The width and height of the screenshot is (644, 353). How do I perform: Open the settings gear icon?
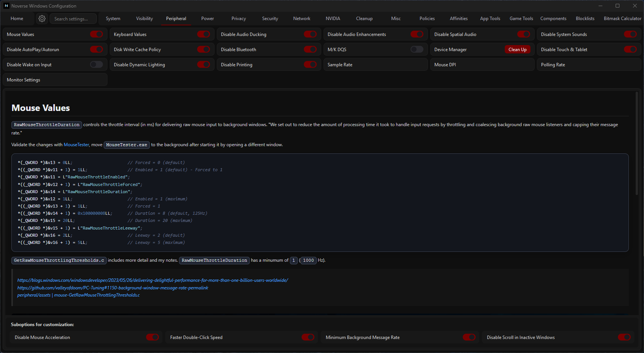click(x=42, y=19)
